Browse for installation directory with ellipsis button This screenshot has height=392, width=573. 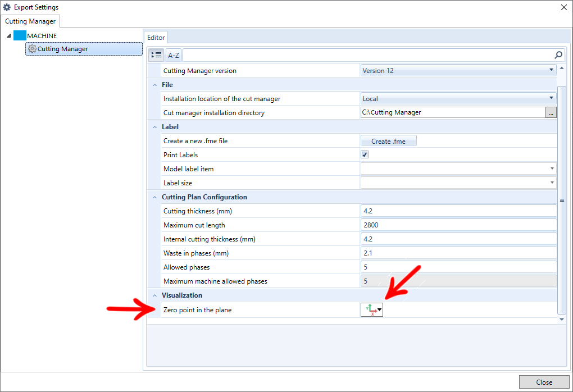click(x=551, y=113)
